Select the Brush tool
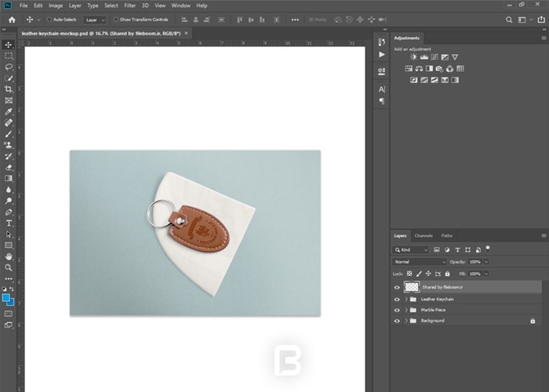Viewport: 549px width, 392px height. click(x=9, y=134)
